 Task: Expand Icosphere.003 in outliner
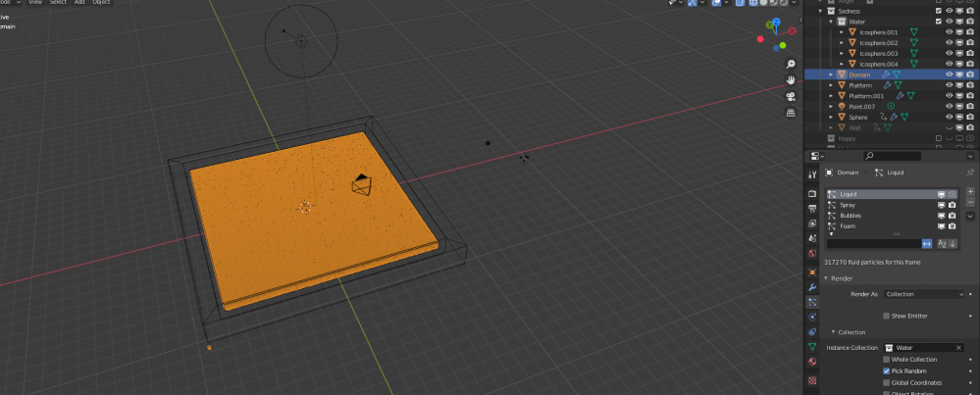pos(842,54)
